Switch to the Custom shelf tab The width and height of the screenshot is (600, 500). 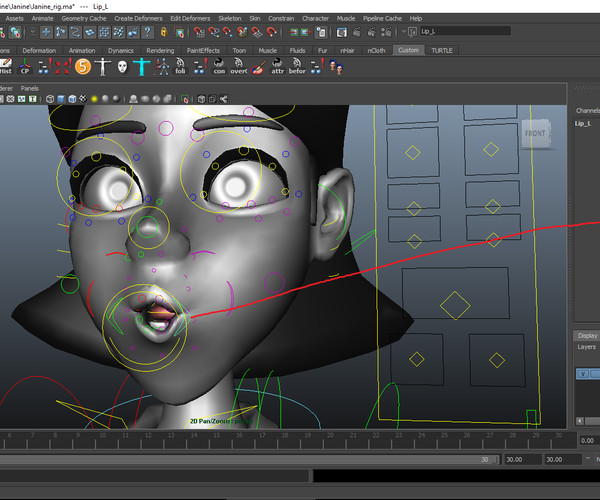408,50
